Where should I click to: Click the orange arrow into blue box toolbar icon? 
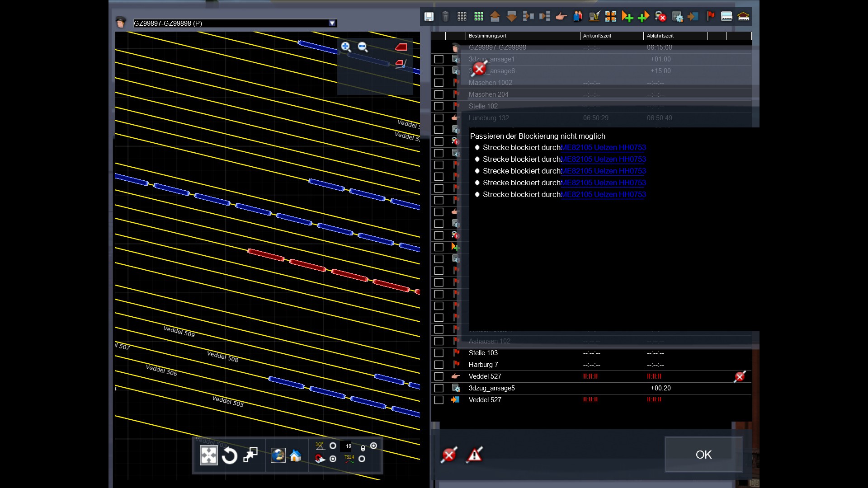693,17
